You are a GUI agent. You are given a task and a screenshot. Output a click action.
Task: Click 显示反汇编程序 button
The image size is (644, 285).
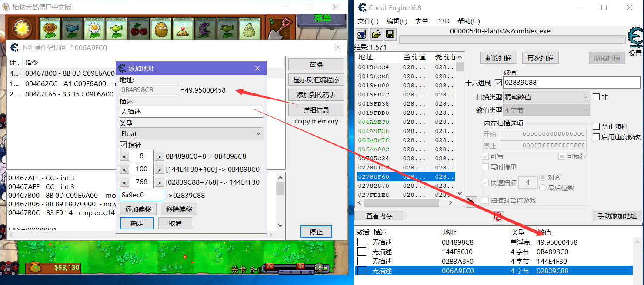[316, 80]
